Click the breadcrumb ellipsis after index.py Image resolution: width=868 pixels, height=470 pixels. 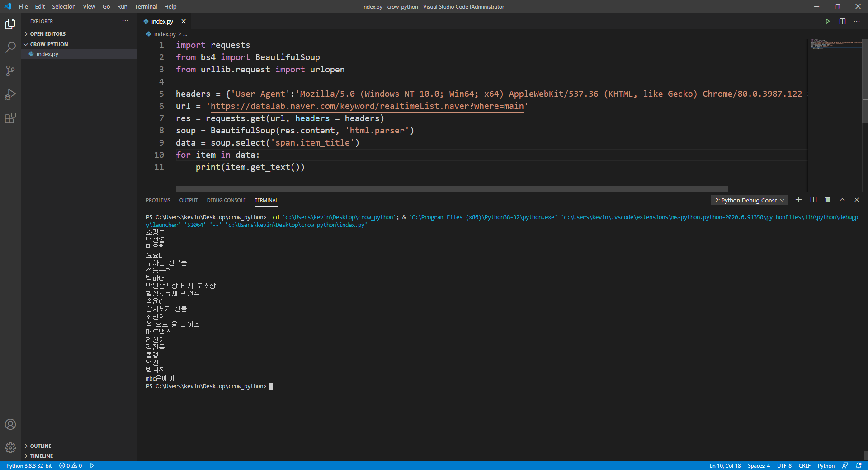(185, 34)
